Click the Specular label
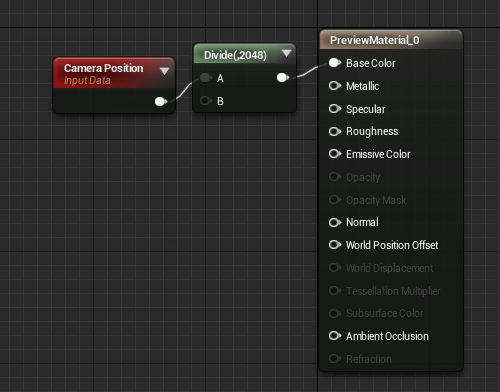Screen dimensions: 500x392 coord(366,109)
